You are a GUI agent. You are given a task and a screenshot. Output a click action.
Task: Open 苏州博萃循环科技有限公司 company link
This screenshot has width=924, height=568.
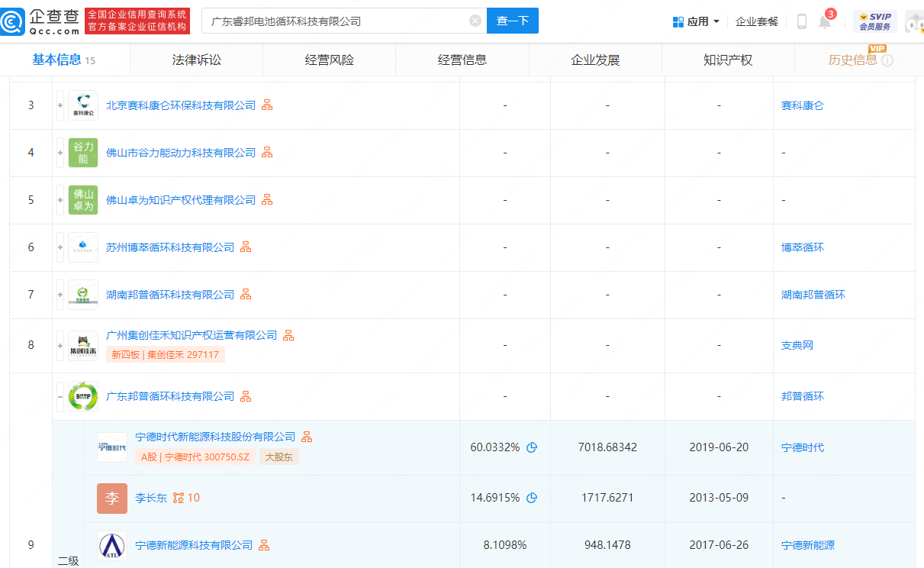(170, 247)
